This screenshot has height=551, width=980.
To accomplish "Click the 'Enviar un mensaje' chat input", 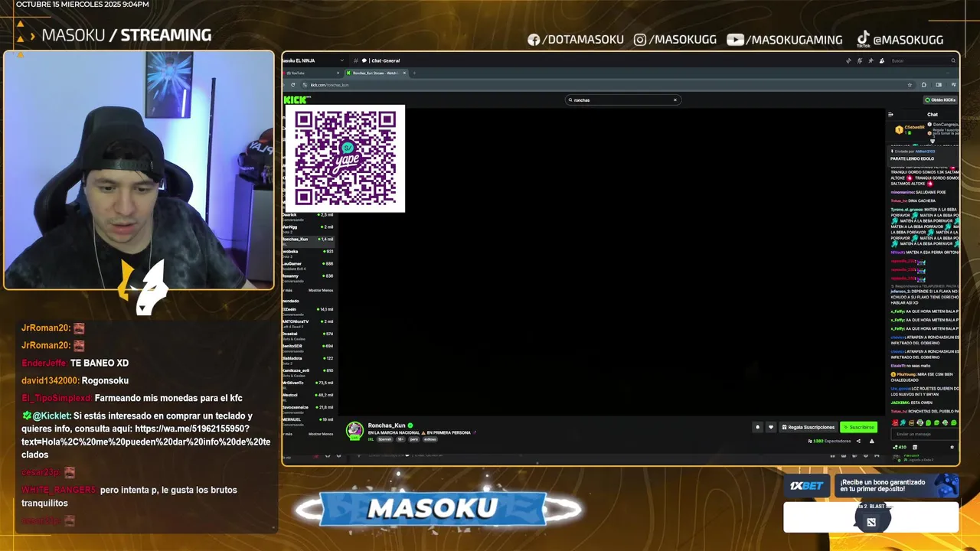I will click(925, 434).
